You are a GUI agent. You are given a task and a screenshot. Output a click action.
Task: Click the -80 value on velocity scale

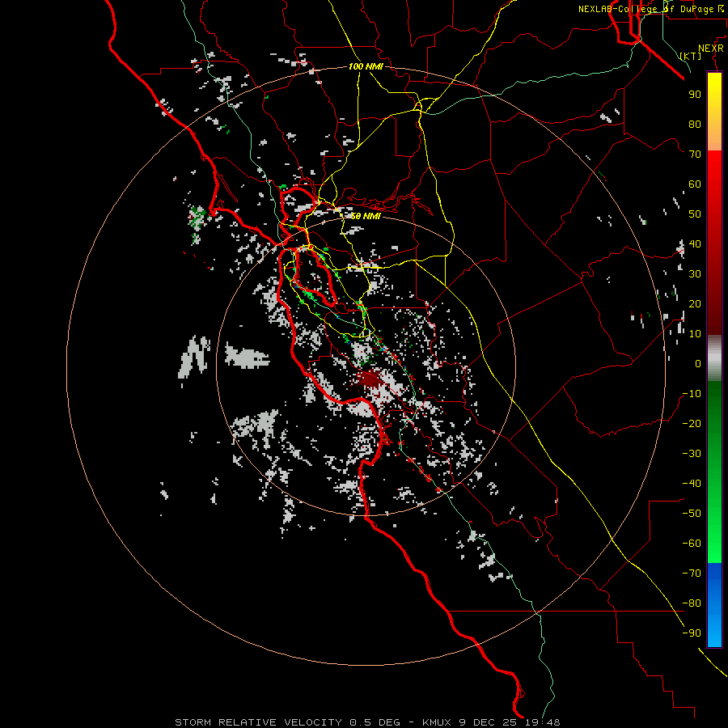click(x=692, y=603)
